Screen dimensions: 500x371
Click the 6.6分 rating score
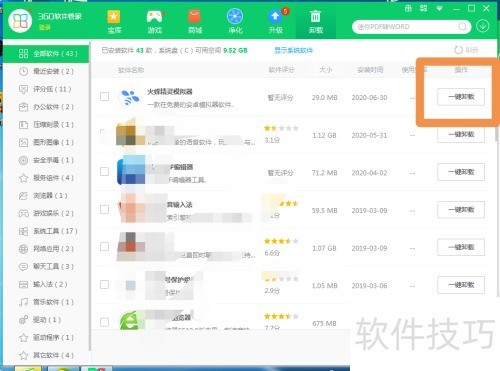(x=272, y=253)
